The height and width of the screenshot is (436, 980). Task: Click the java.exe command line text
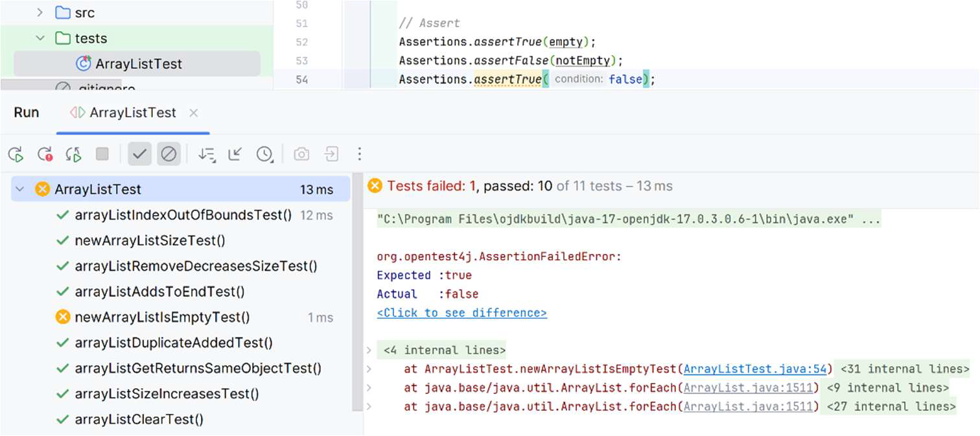629,220
